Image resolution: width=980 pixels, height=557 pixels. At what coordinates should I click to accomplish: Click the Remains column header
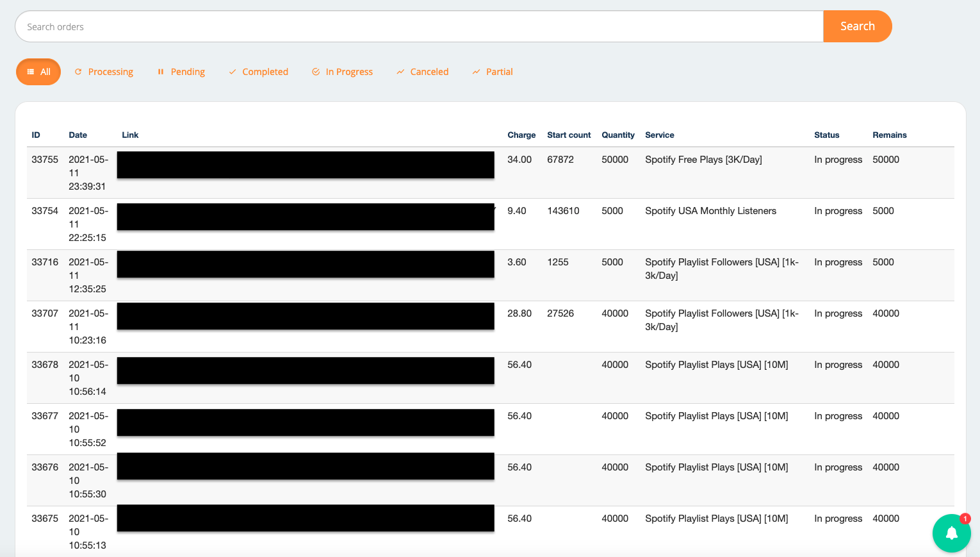pos(889,135)
